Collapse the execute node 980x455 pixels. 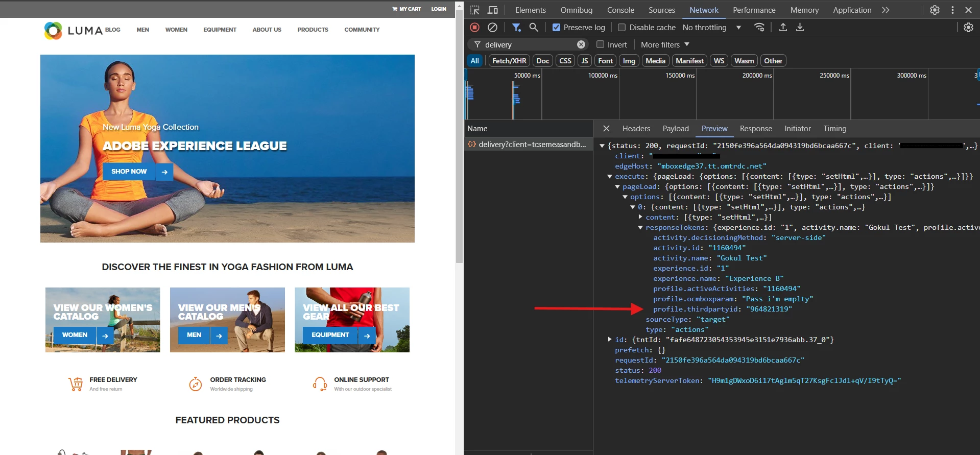coord(610,177)
